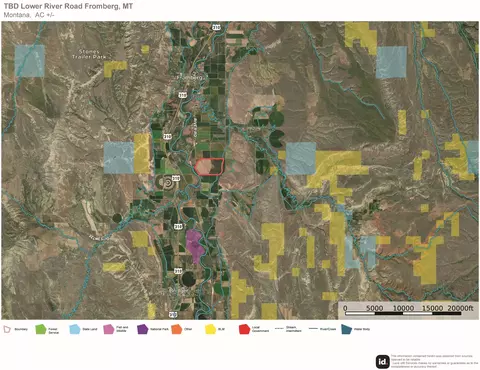Click the title 'TBD Lower River Road Fromberg, MT'

pos(68,6)
